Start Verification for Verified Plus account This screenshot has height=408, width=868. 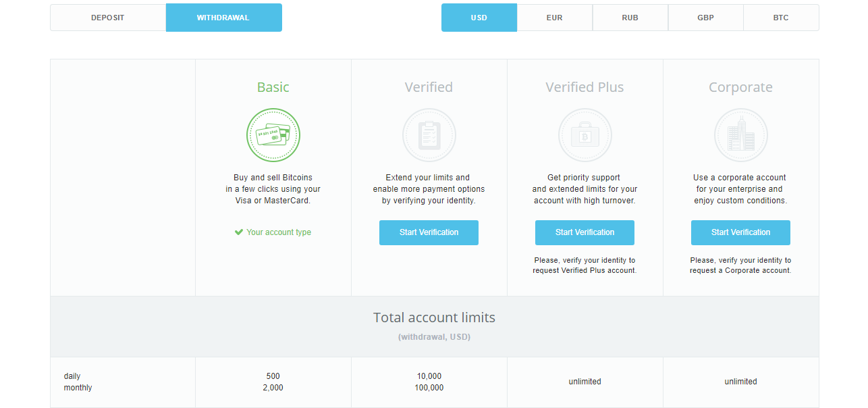pyautogui.click(x=585, y=232)
